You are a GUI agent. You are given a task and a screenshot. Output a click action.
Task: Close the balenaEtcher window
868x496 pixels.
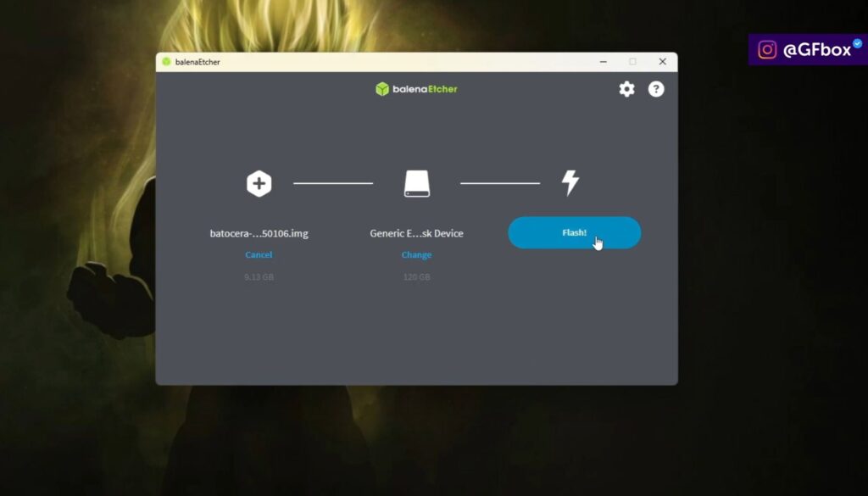click(x=663, y=61)
